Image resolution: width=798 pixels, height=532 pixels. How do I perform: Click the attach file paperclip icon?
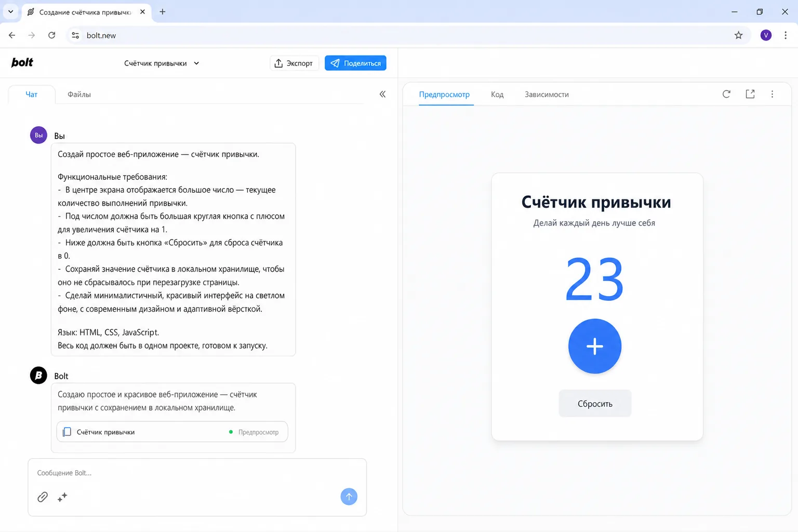tap(43, 497)
